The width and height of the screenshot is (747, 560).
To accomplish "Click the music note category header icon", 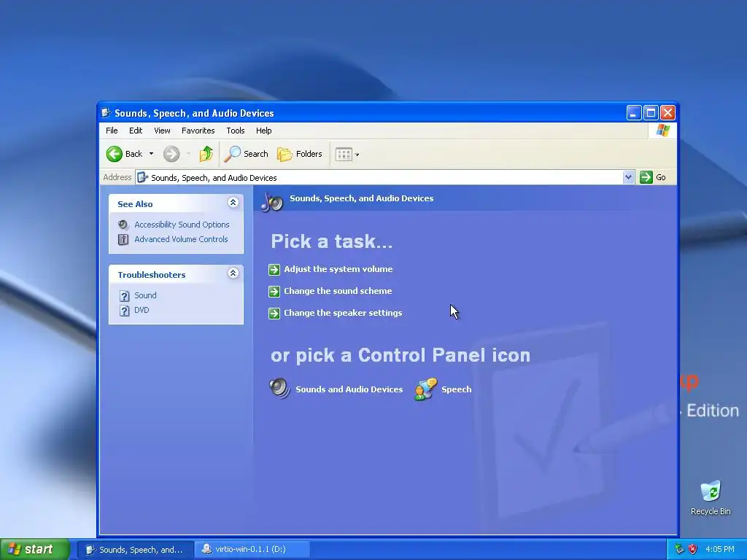I will coord(272,202).
